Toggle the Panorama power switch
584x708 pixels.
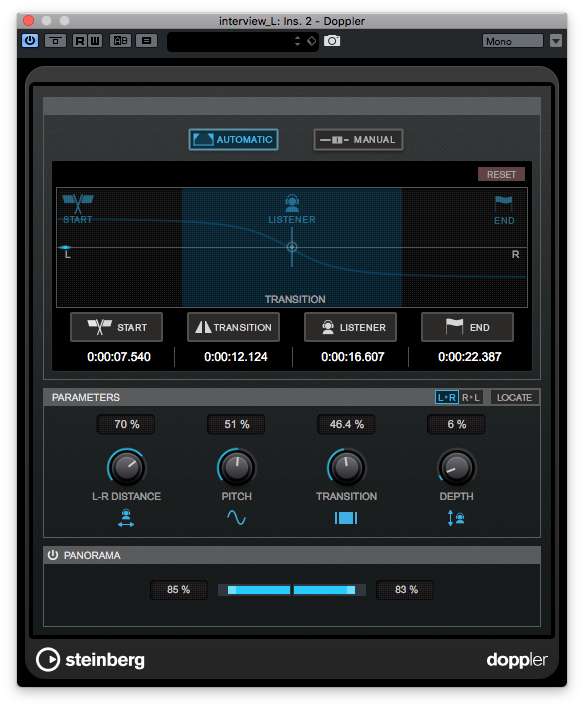tap(53, 555)
